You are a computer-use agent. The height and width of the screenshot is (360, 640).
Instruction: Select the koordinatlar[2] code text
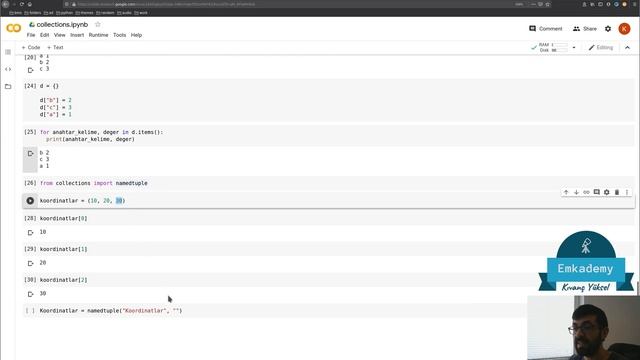point(63,280)
